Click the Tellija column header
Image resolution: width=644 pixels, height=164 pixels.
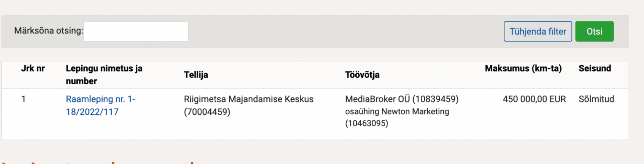click(196, 75)
